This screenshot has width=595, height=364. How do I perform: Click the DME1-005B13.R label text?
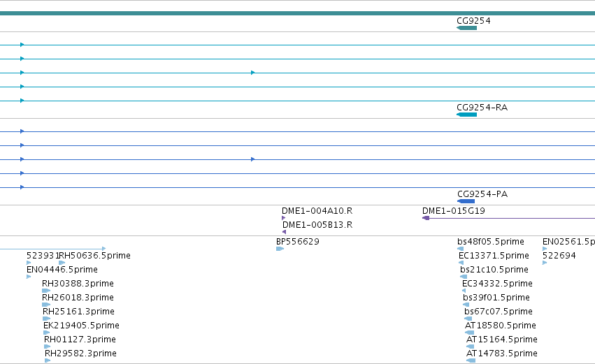[x=317, y=225]
